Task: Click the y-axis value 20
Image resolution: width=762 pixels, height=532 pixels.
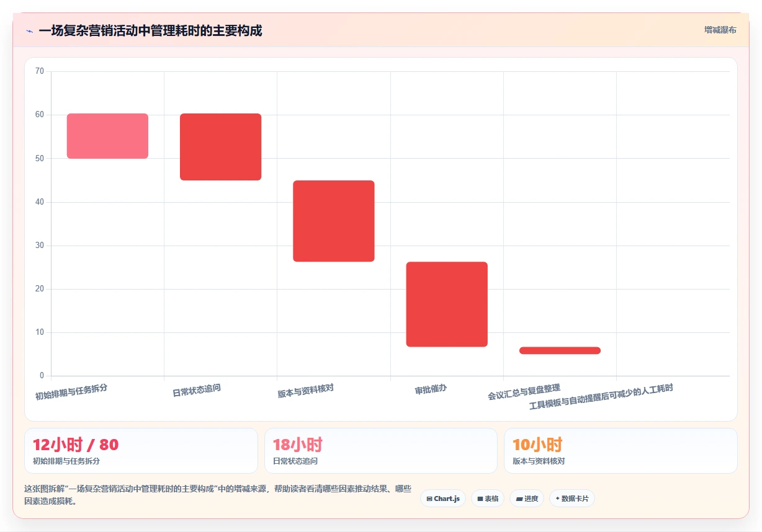Action: (x=40, y=289)
